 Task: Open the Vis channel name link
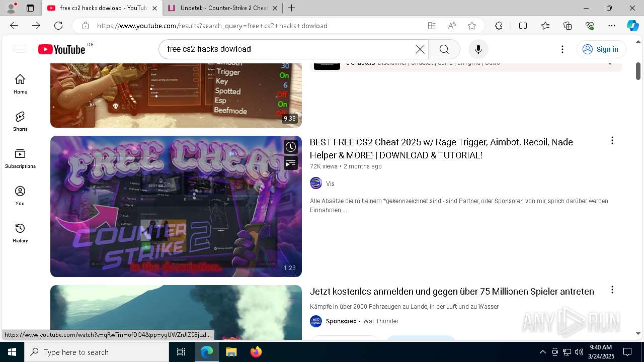(x=330, y=184)
